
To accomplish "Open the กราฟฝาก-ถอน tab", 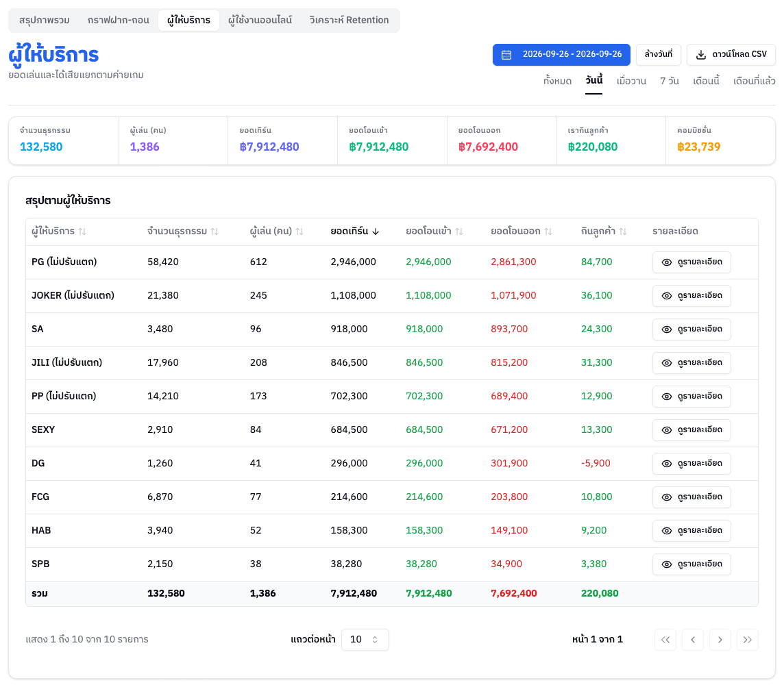I will (x=119, y=21).
